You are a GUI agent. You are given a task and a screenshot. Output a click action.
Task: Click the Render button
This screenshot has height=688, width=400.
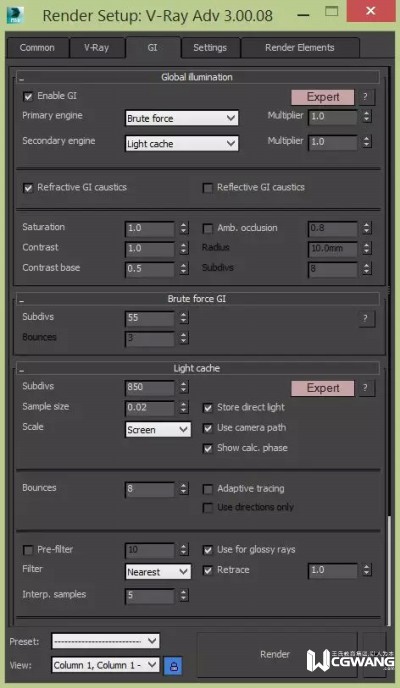coord(275,654)
